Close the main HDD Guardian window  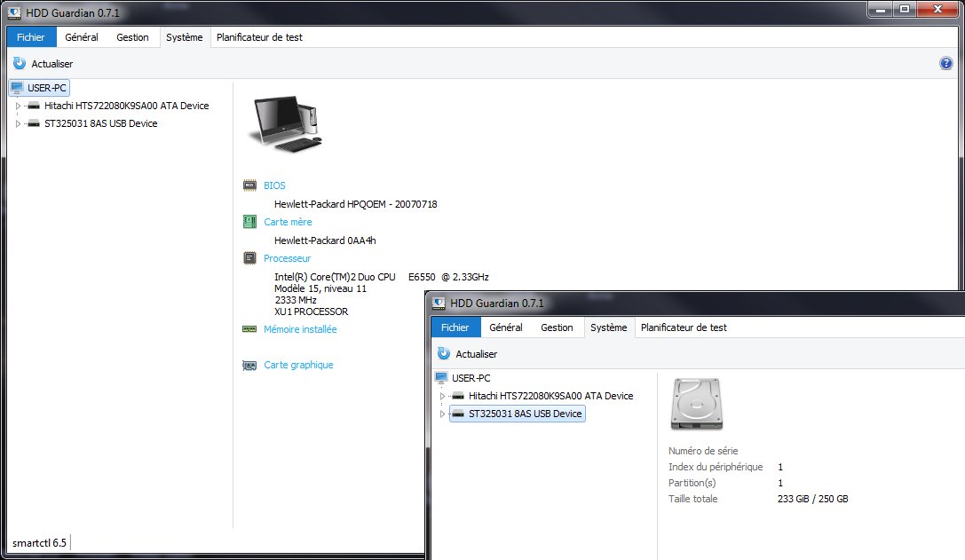click(x=937, y=10)
